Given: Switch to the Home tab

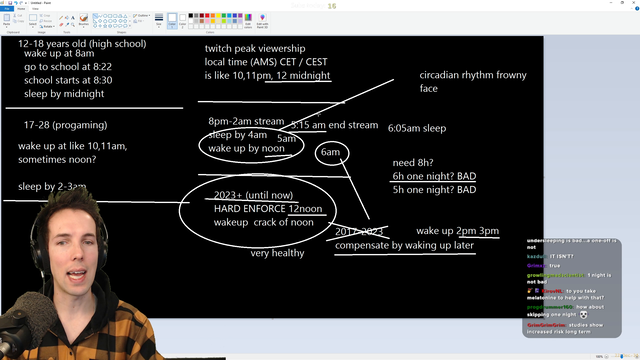Looking at the screenshot, I should pyautogui.click(x=21, y=9).
